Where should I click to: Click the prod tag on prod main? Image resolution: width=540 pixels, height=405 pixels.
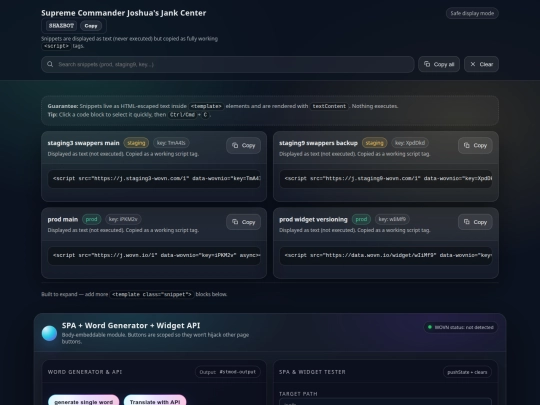coord(91,219)
